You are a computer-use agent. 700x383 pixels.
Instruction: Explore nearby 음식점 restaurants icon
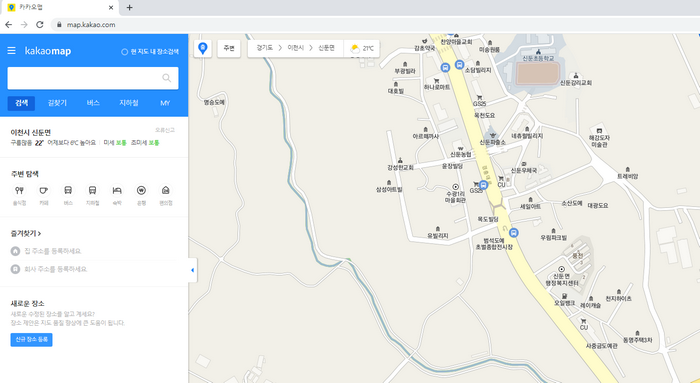tap(19, 191)
